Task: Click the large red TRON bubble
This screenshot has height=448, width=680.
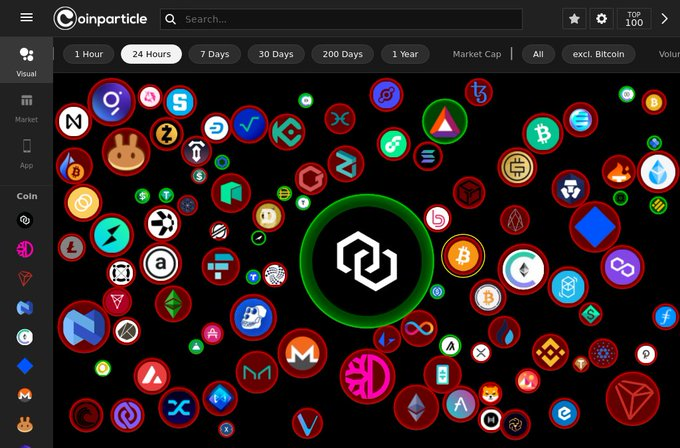Action: 633,399
